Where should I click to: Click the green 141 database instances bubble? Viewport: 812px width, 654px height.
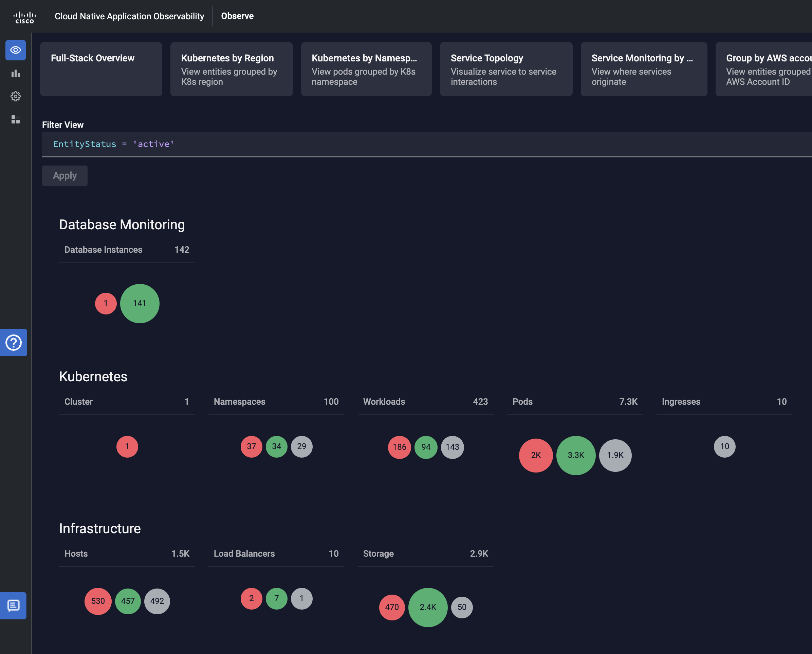coord(140,303)
